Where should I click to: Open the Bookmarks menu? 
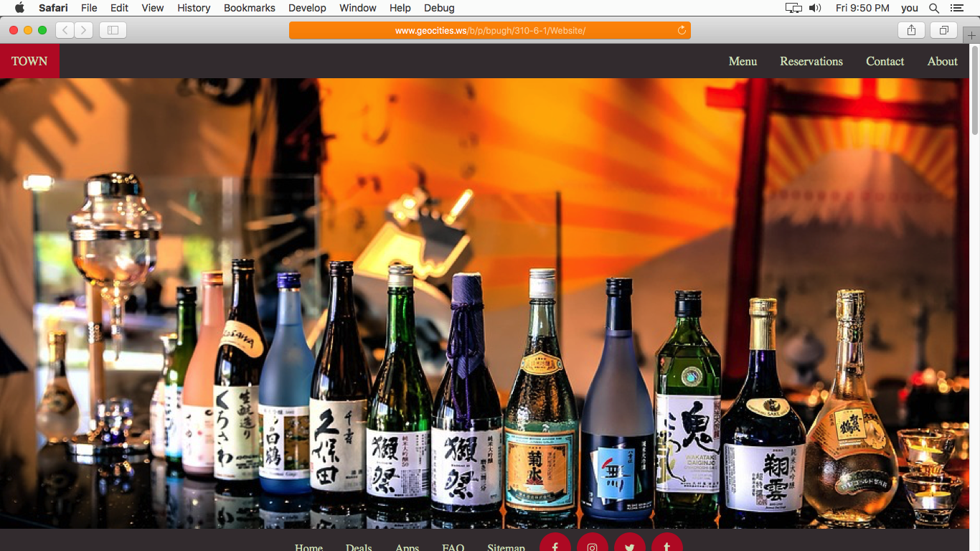(x=250, y=8)
